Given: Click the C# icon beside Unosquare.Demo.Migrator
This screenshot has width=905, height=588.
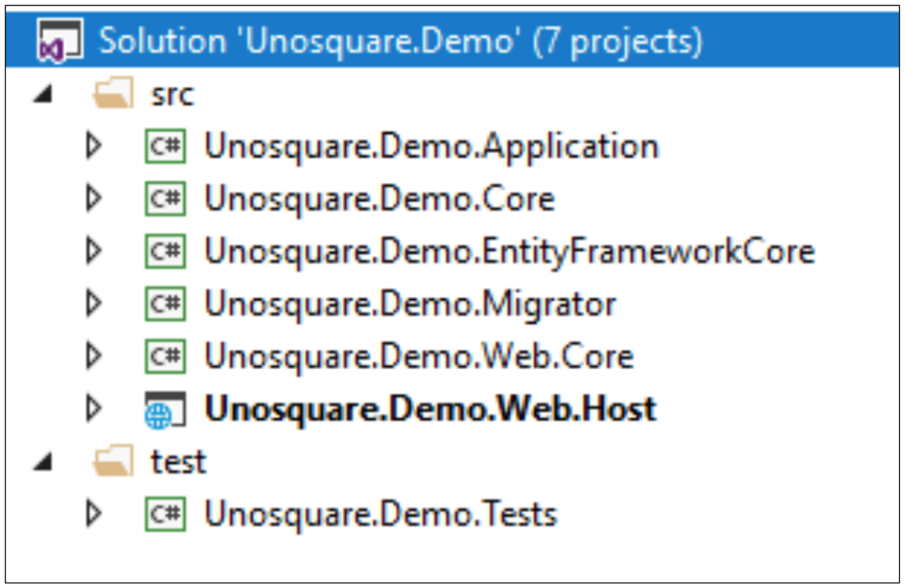Looking at the screenshot, I should (x=165, y=304).
